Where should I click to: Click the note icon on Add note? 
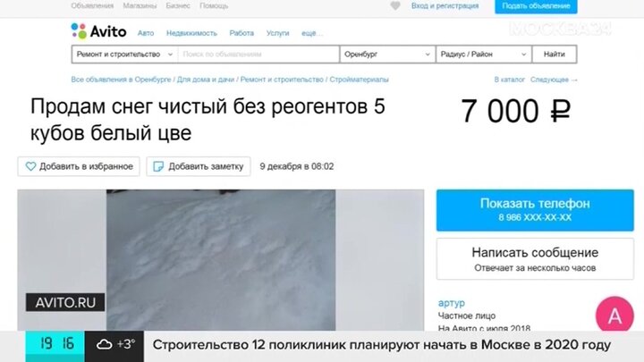[x=158, y=166]
